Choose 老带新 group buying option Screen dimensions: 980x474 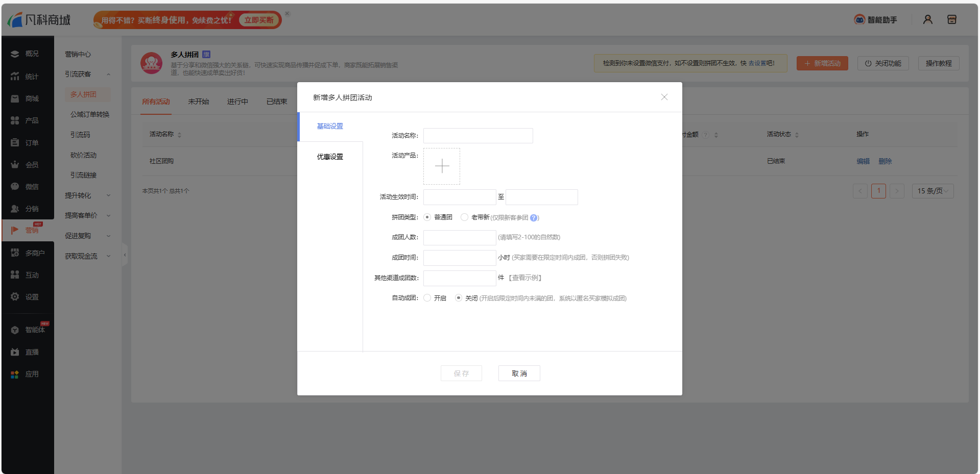(x=464, y=217)
